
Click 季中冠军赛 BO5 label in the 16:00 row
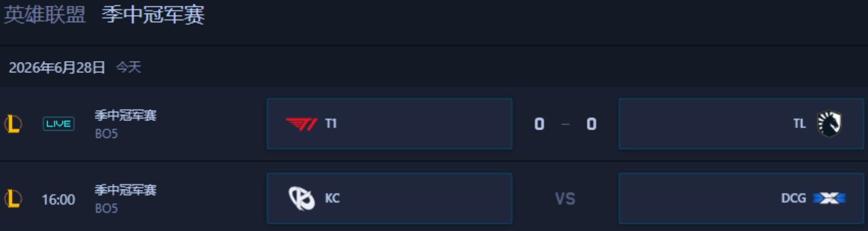(125, 199)
